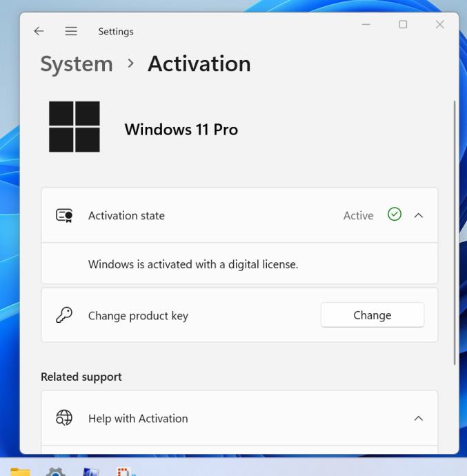Click the key icon beside Change product key

pos(64,315)
